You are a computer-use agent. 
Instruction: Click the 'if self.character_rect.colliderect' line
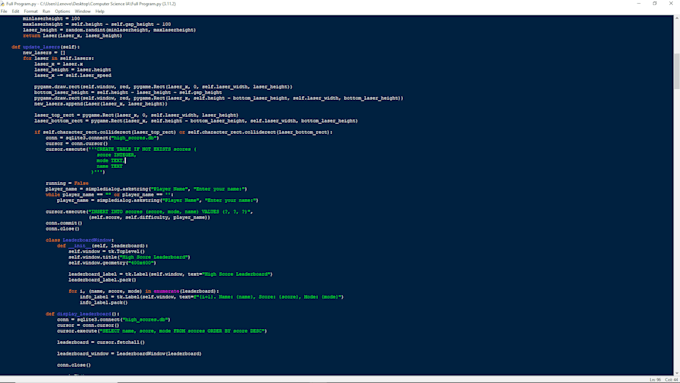tap(183, 132)
